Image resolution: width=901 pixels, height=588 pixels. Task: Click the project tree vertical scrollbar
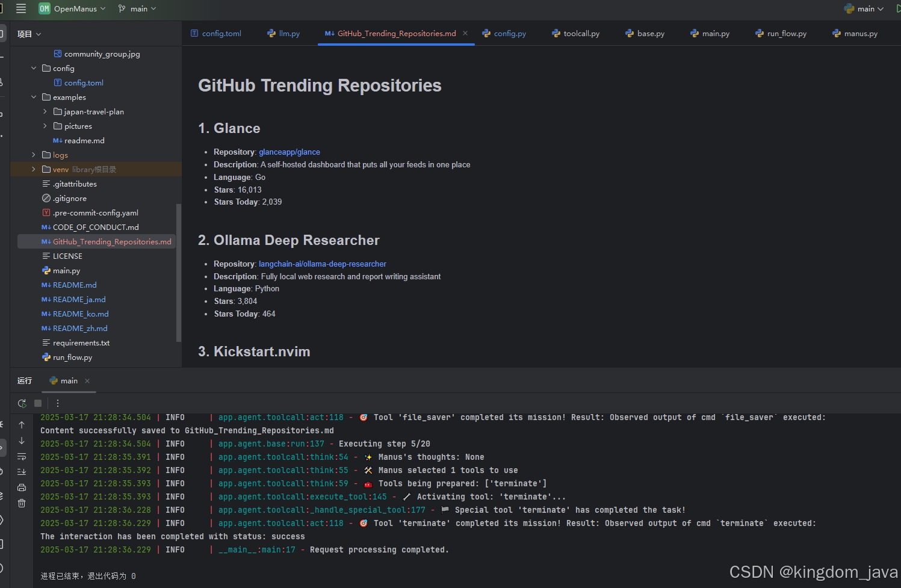click(178, 273)
